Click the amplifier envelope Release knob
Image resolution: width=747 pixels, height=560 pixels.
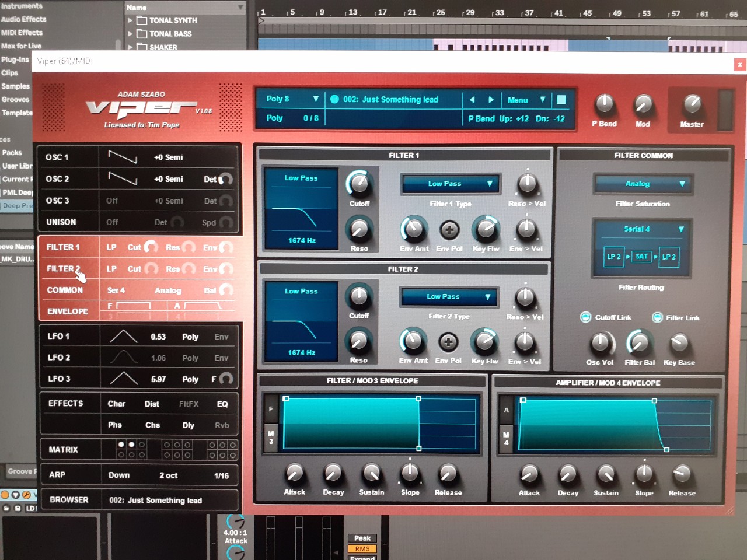682,474
